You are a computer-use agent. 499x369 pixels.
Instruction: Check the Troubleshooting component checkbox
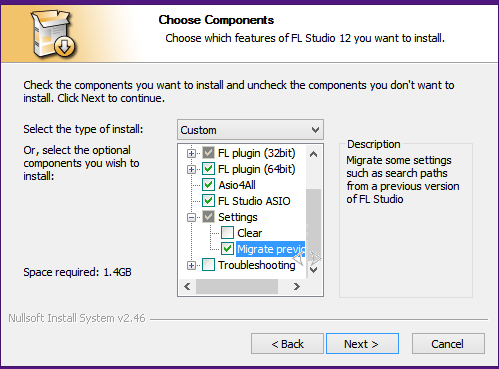point(208,265)
